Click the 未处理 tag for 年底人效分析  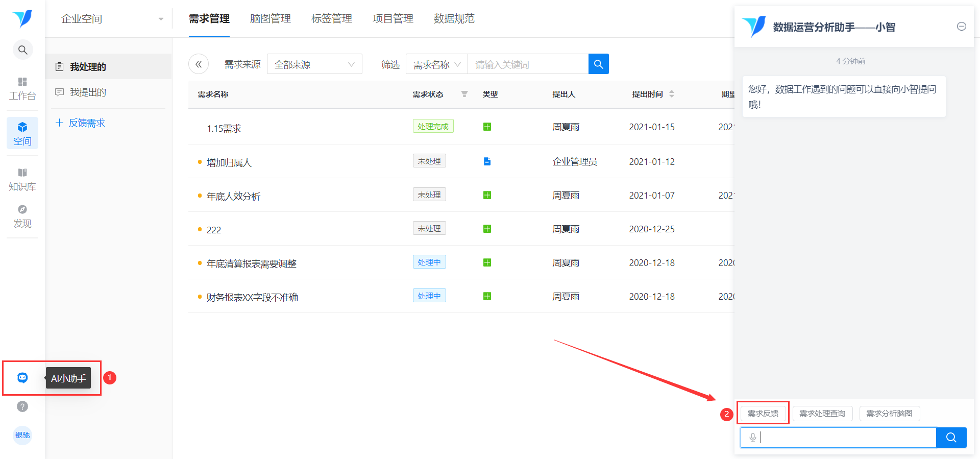[429, 195]
